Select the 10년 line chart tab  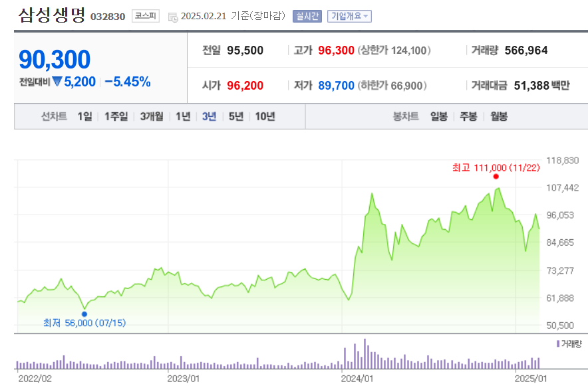point(265,116)
